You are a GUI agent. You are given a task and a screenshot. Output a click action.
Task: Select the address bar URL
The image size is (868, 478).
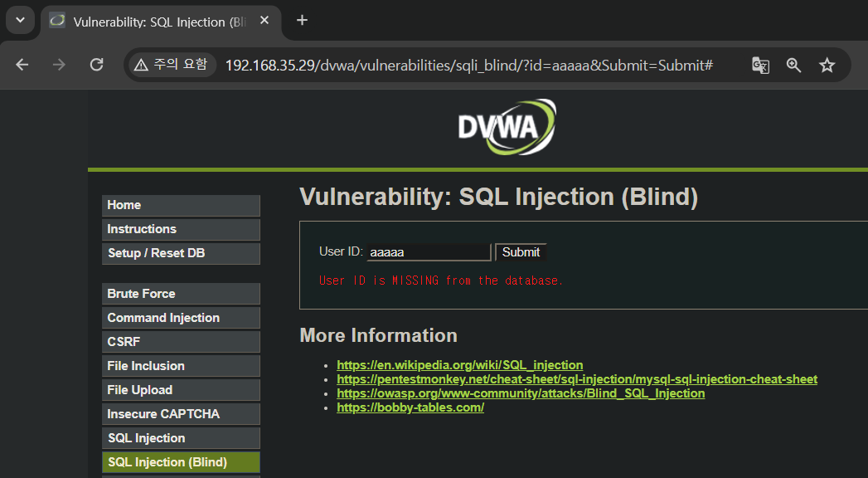click(469, 66)
